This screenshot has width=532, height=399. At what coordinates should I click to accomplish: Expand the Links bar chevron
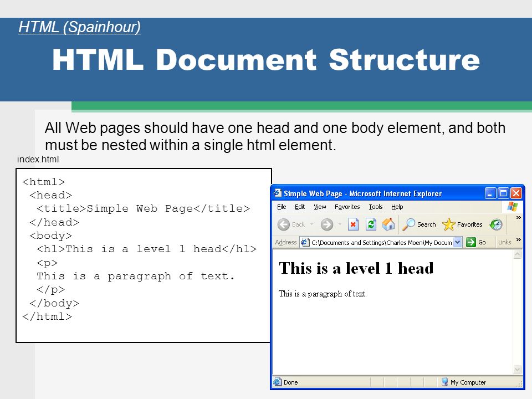point(519,240)
